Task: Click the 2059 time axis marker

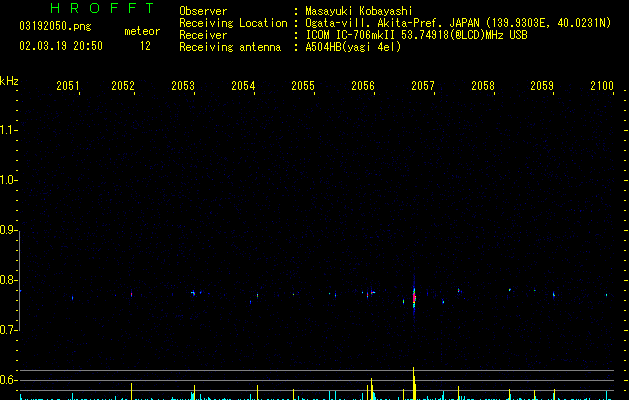Action: [542, 85]
